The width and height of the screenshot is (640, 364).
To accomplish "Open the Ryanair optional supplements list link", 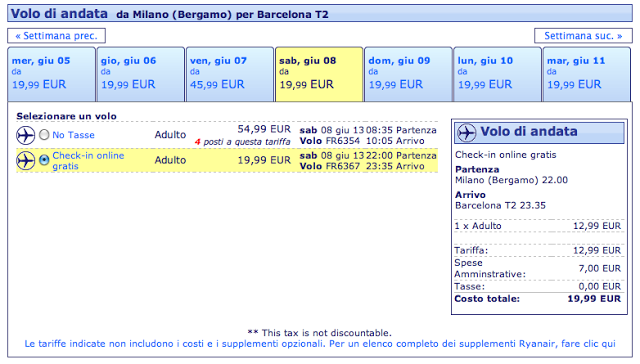I will click(x=320, y=344).
